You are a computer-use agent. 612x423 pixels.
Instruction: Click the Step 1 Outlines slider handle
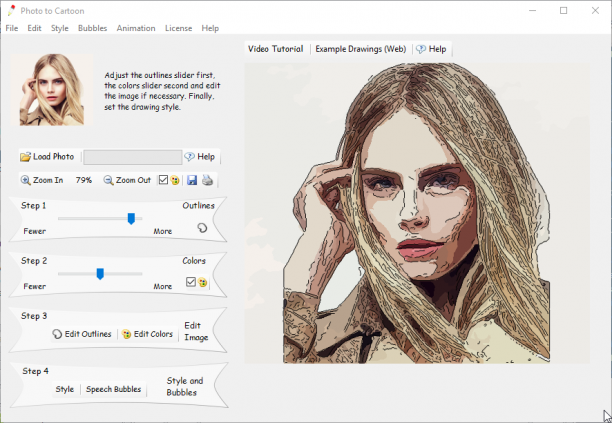(x=131, y=219)
